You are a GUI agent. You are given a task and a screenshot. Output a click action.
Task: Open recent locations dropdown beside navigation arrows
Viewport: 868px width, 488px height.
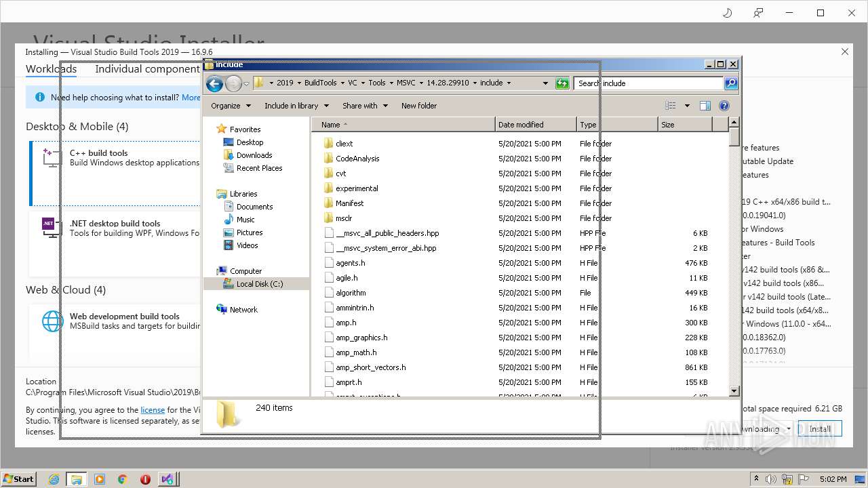pyautogui.click(x=246, y=83)
